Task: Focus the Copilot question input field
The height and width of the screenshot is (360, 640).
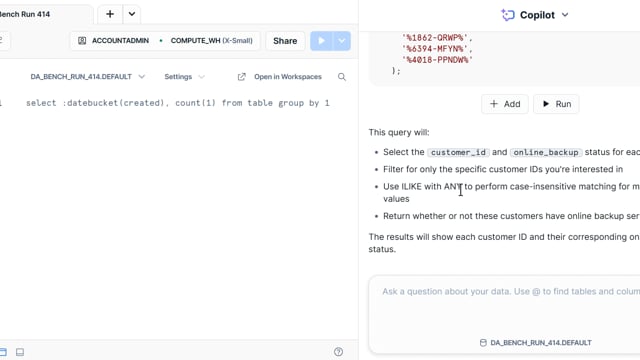Action: click(505, 306)
